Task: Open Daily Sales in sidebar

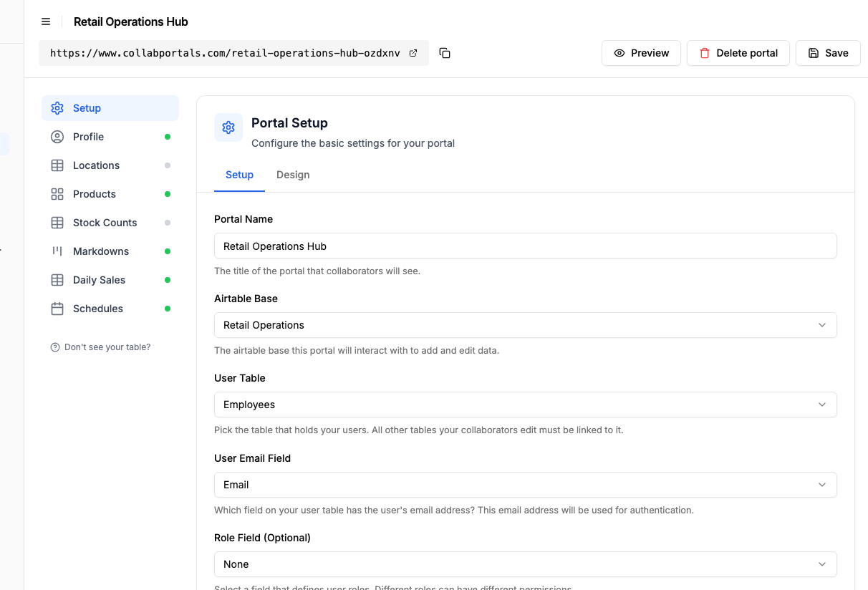Action: coord(110,280)
